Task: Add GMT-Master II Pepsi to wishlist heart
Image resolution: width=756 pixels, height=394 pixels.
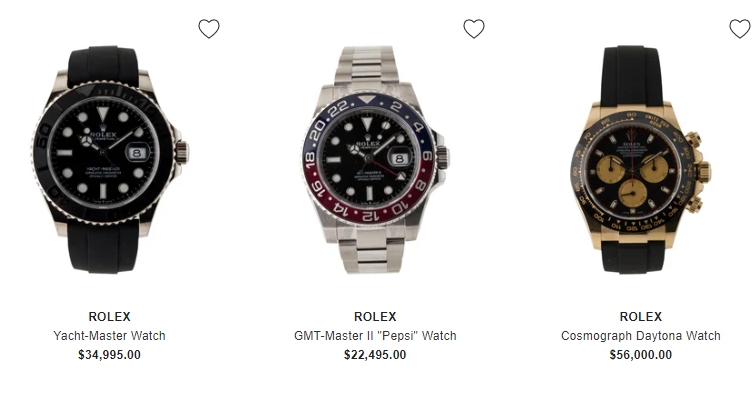Action: (x=474, y=29)
